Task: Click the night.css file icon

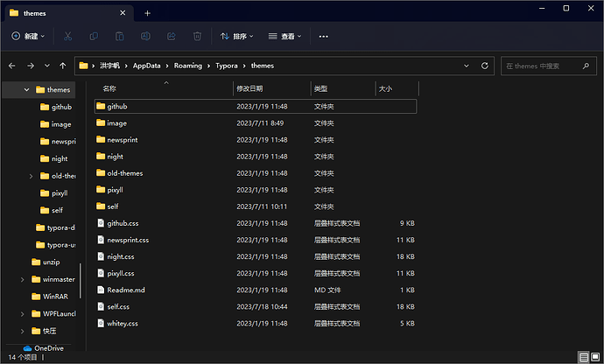Action: 101,256
